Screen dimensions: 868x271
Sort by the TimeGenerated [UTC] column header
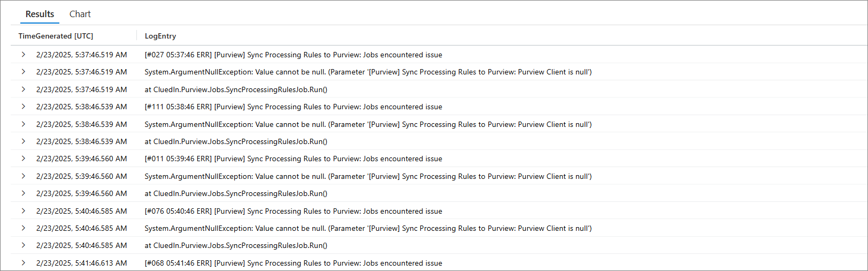[x=56, y=36]
